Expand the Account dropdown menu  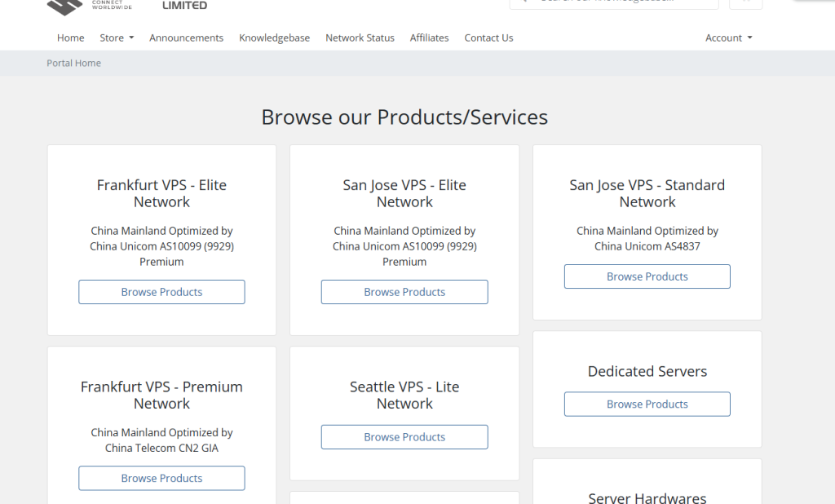pos(728,38)
